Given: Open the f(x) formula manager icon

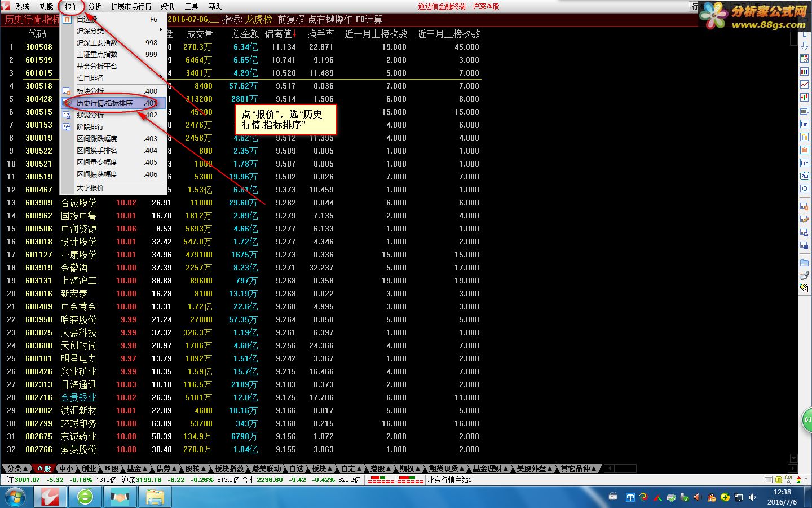Looking at the screenshot, I should tap(805, 176).
